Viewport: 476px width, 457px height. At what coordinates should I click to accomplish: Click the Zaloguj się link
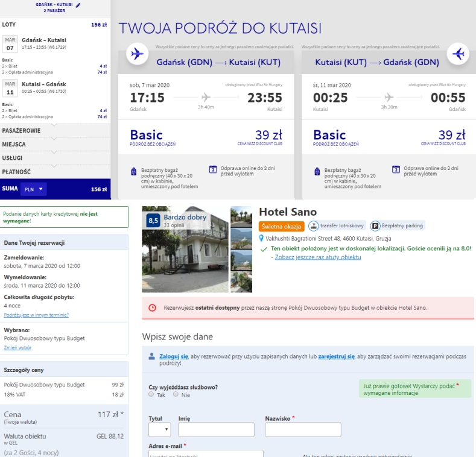(x=174, y=356)
